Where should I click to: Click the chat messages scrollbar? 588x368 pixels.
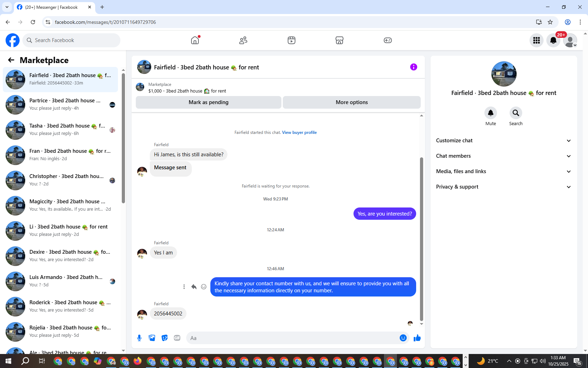click(421, 239)
